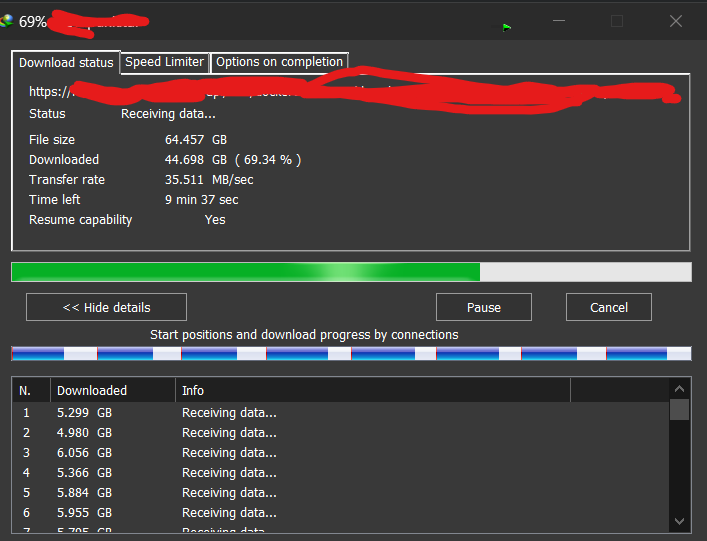This screenshot has height=541, width=707.
Task: Click the green download progress bar
Action: pos(351,272)
